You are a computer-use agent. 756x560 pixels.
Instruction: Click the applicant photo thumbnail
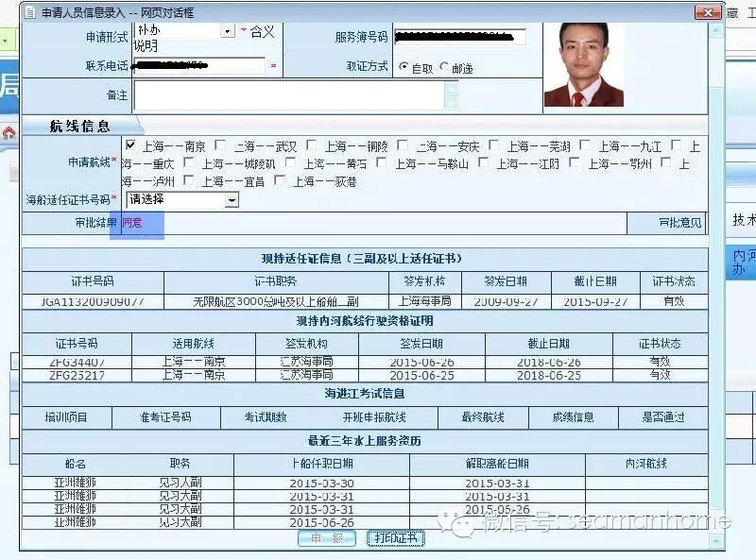[x=584, y=64]
